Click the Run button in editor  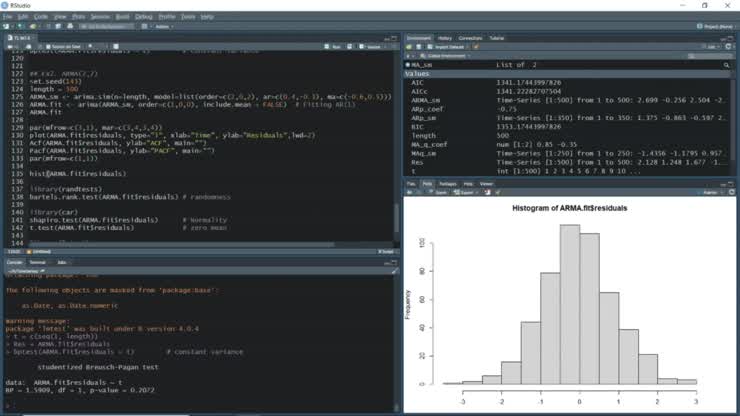pyautogui.click(x=333, y=47)
